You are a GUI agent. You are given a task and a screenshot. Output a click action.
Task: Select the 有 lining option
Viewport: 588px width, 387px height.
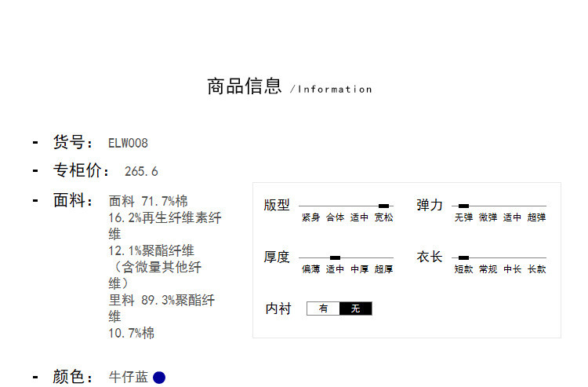click(323, 309)
